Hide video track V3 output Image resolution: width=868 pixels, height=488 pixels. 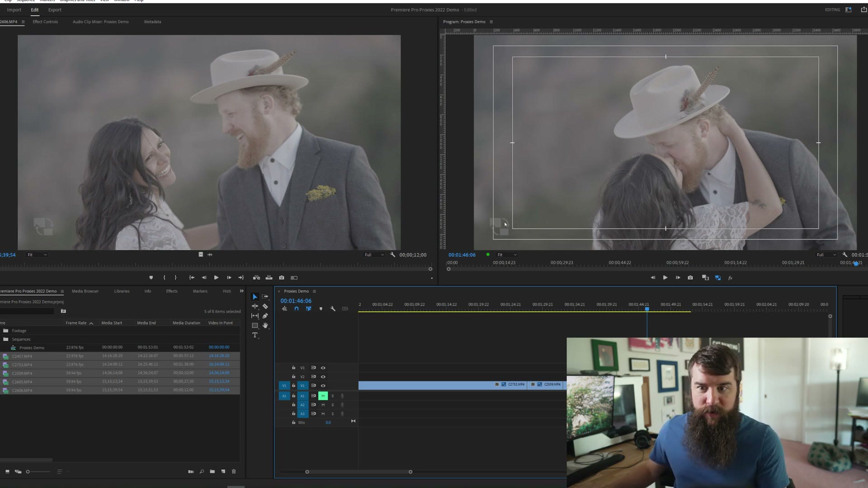pyautogui.click(x=323, y=368)
